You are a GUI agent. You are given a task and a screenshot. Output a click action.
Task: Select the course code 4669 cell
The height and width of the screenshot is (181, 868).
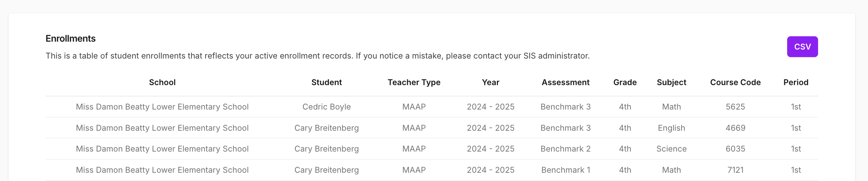tap(735, 128)
